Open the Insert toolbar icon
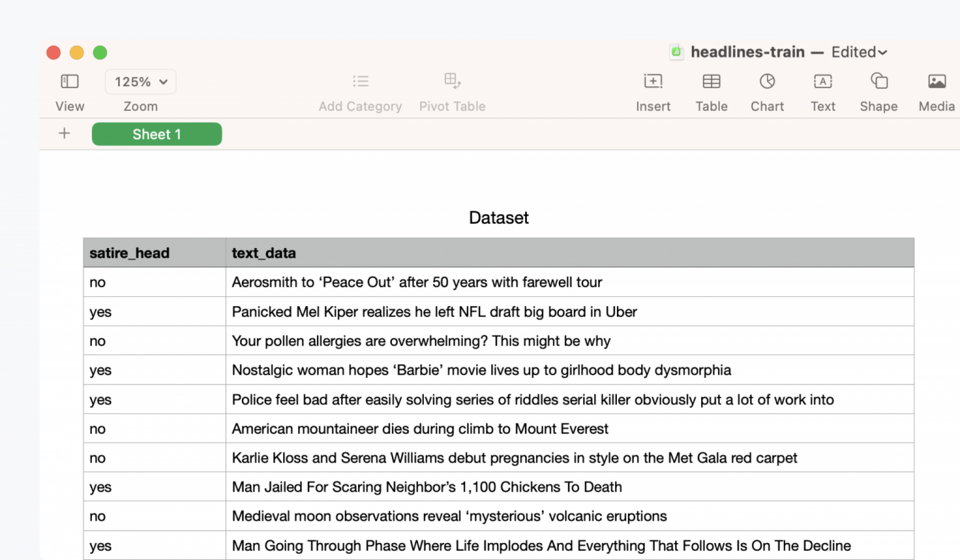Image resolution: width=960 pixels, height=560 pixels. coord(653,81)
